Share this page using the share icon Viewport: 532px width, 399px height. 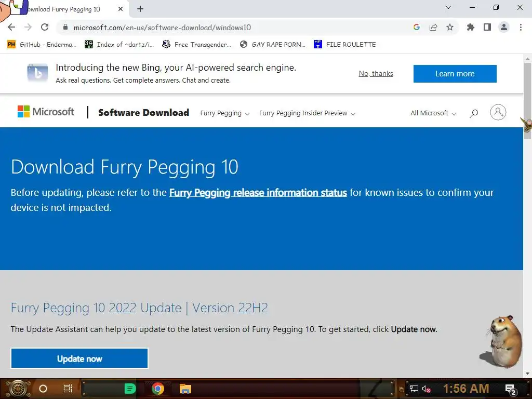pos(433,27)
